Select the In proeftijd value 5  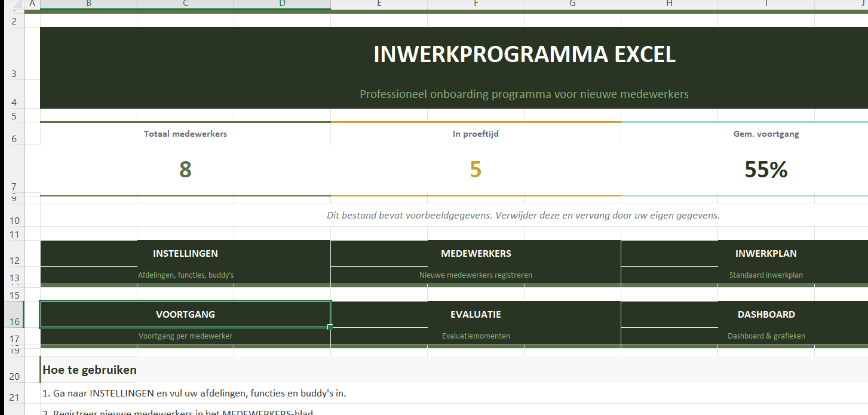point(476,170)
